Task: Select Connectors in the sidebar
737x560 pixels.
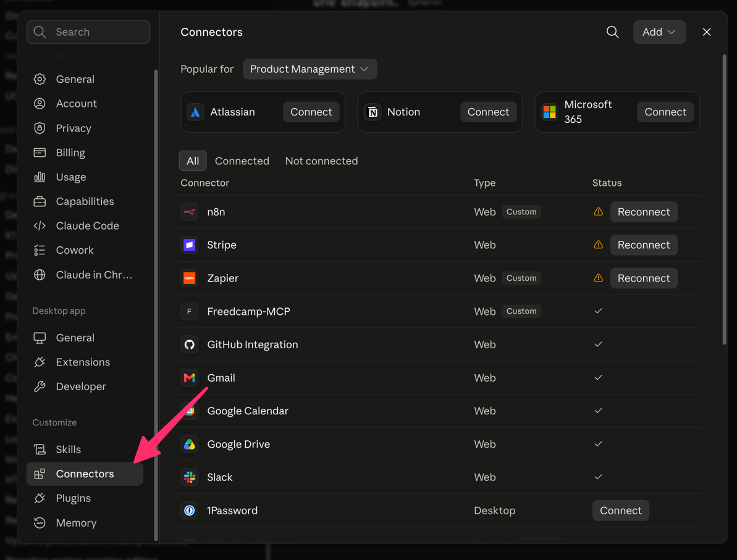Action: point(85,474)
